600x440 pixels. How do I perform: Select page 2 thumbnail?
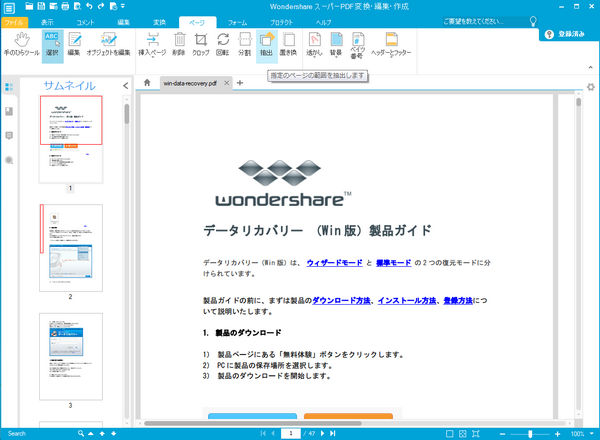71,248
